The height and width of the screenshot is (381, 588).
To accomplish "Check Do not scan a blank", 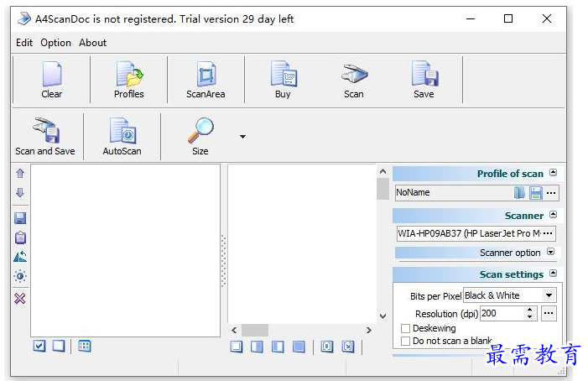I will [405, 341].
